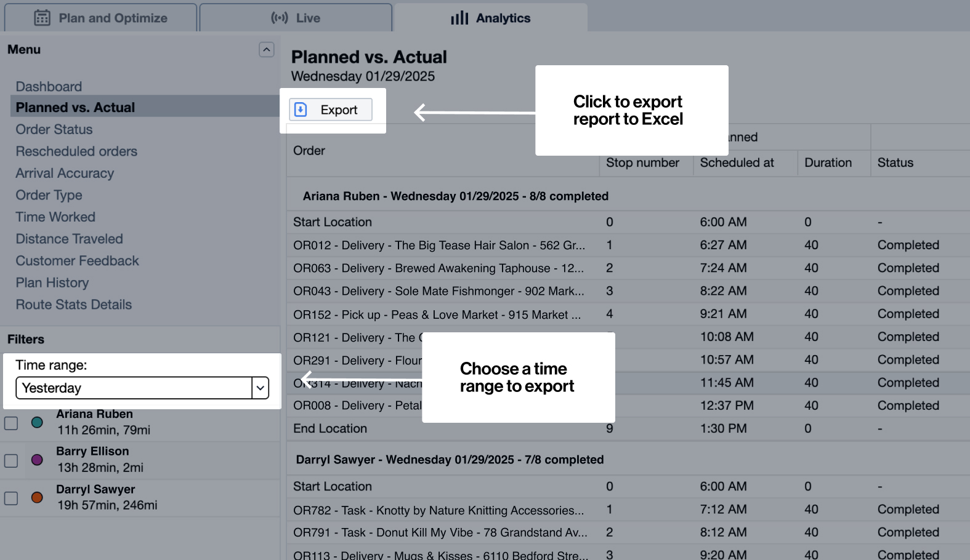
Task: Click the Live broadcast signal icon
Action: [x=280, y=18]
